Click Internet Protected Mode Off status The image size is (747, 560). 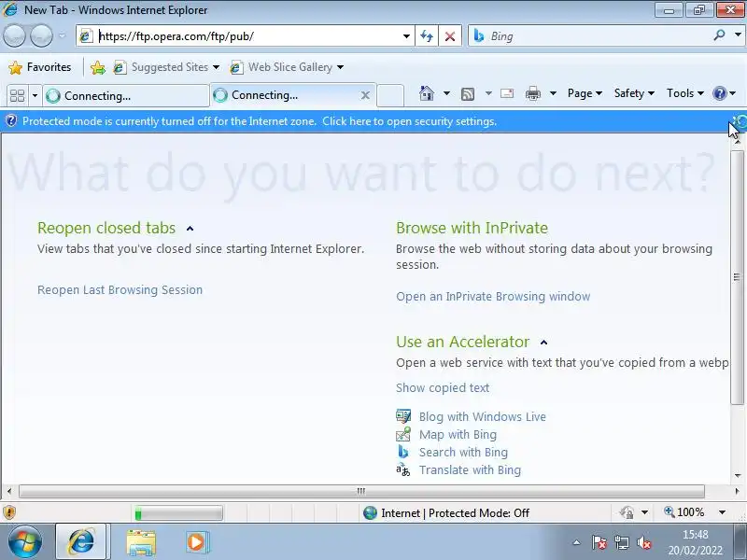pos(446,512)
